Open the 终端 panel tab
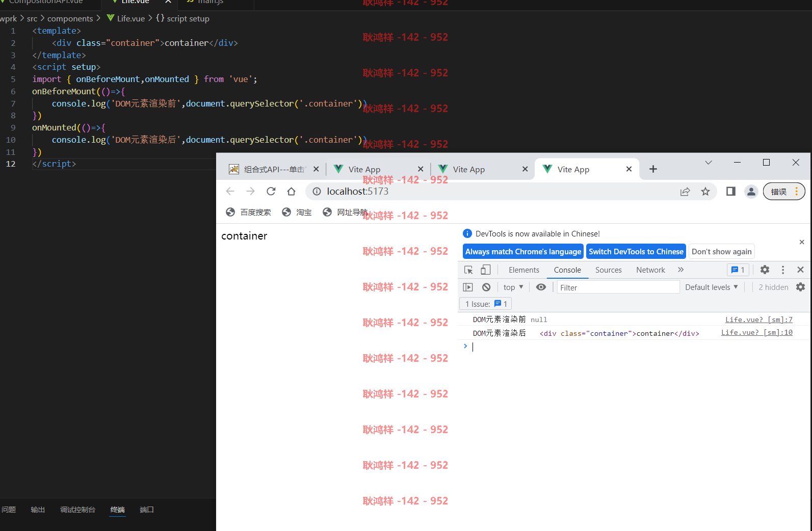The image size is (812, 531). 117,510
